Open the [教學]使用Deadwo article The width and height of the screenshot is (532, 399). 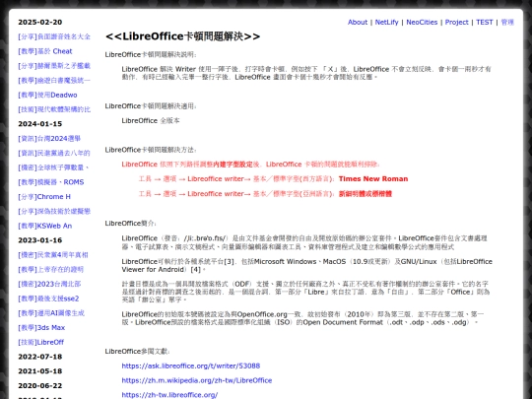47,95
